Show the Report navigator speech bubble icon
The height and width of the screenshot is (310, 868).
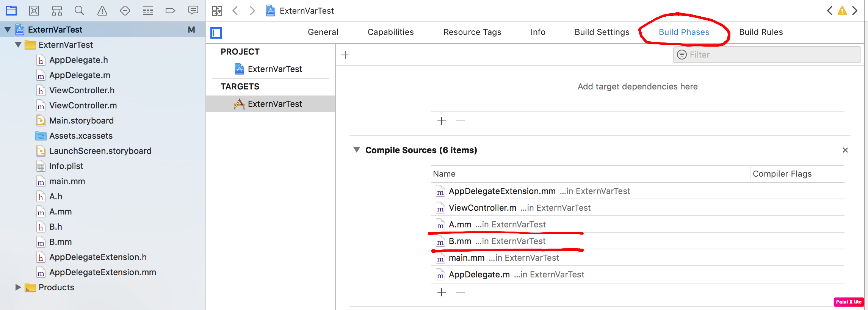[x=193, y=11]
